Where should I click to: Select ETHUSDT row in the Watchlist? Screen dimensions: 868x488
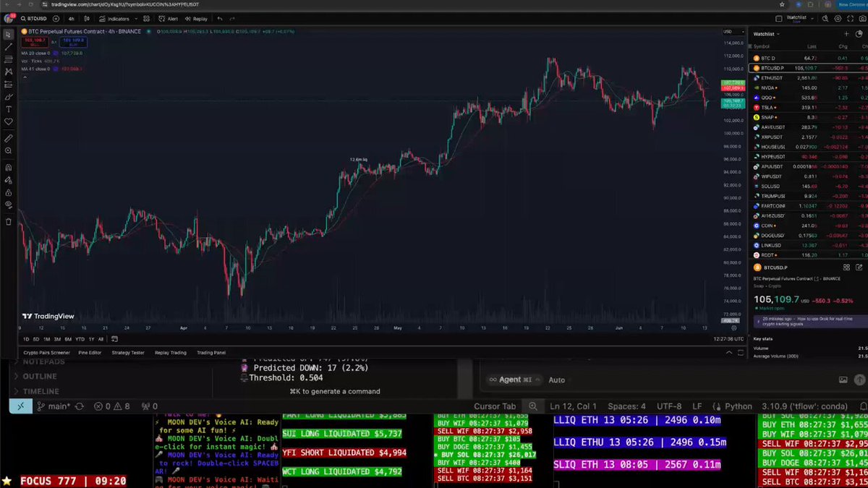807,77
